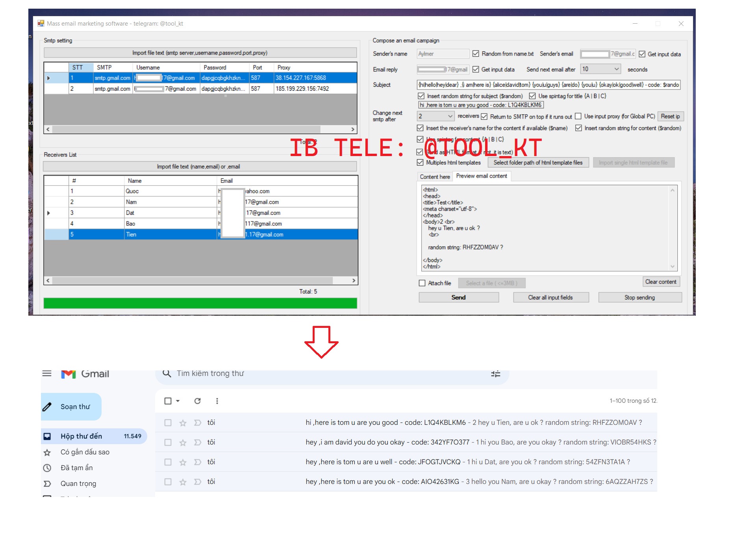Screen dimensions: 756x547
Task: Toggle Get input data for sender's email
Action: (x=642, y=54)
